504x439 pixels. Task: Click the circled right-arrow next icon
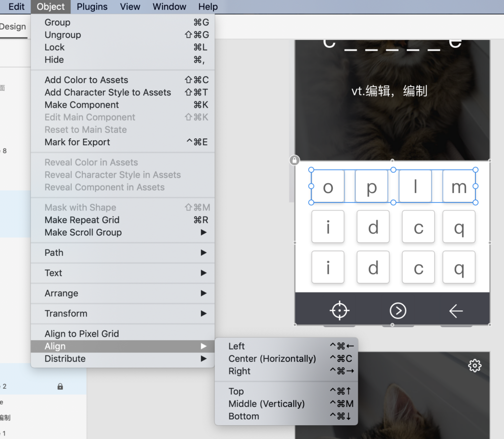pyautogui.click(x=398, y=311)
